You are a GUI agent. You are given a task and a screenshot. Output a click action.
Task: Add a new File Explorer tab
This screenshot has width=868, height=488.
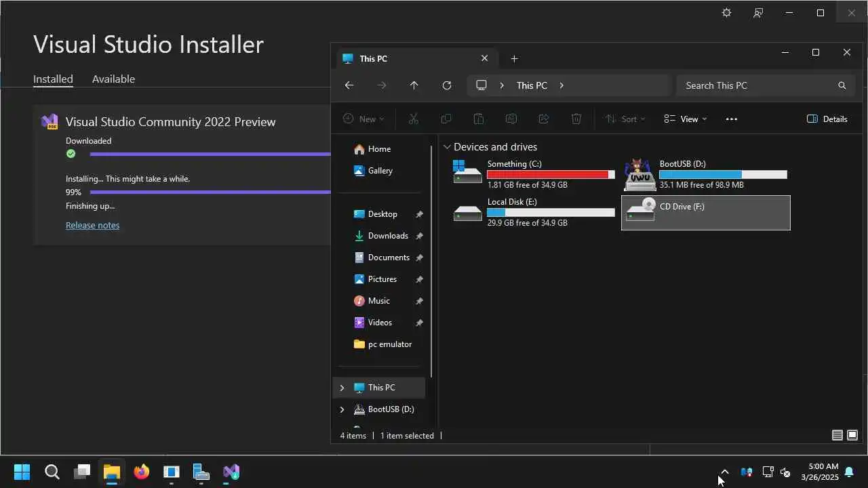pyautogui.click(x=514, y=59)
